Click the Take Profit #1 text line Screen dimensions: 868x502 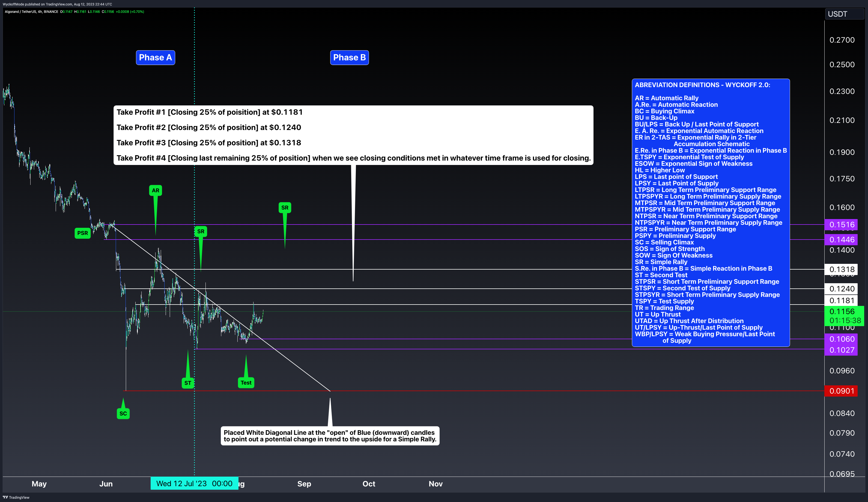click(x=209, y=112)
